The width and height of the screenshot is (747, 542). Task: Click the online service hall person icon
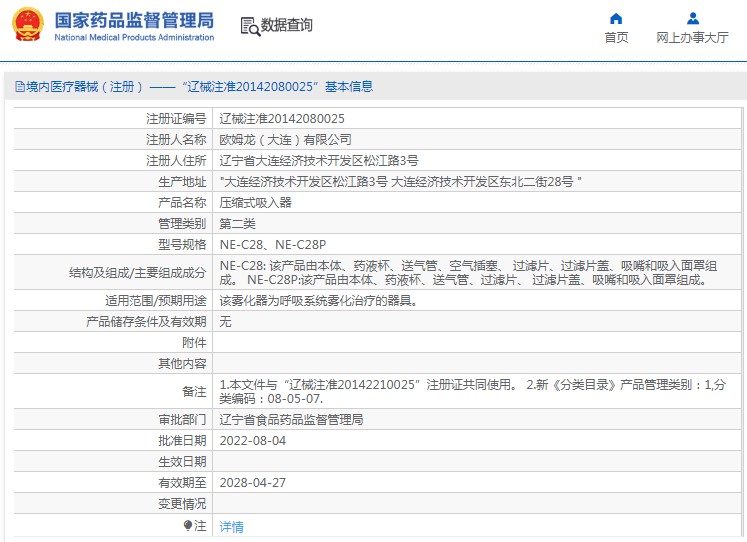693,19
